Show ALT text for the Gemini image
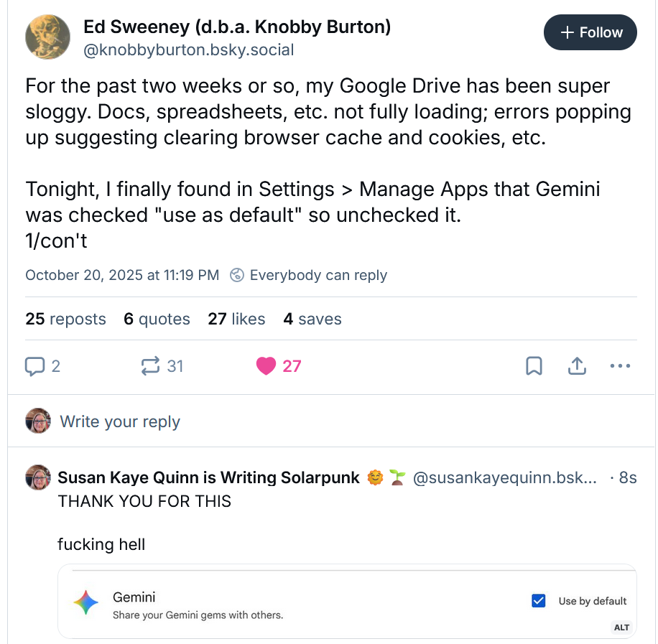The image size is (658, 644). (x=621, y=627)
